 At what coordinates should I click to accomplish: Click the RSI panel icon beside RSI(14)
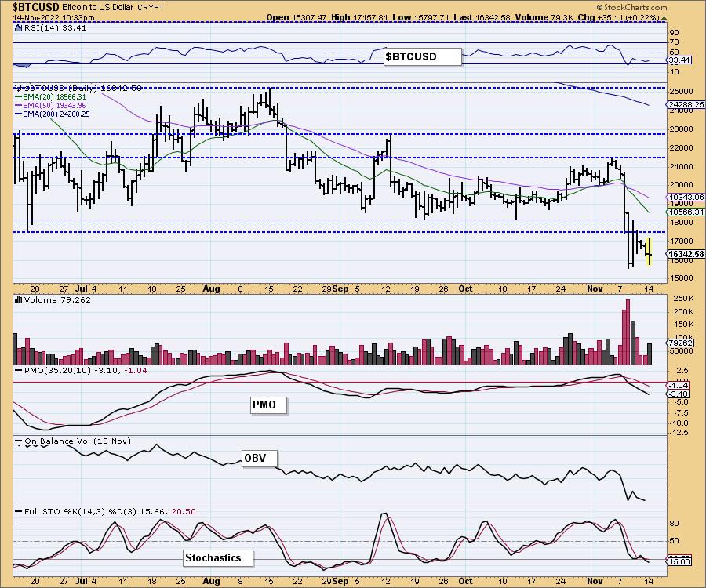point(19,27)
